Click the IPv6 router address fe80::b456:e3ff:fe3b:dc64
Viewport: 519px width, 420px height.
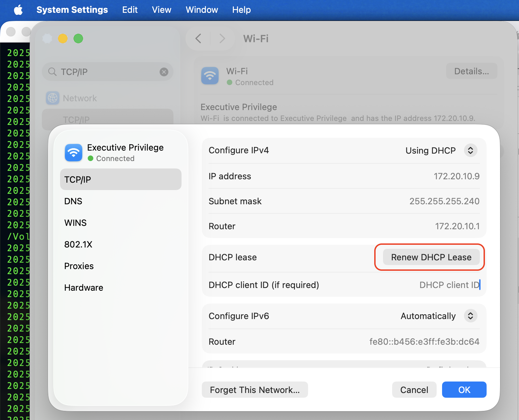click(x=424, y=342)
